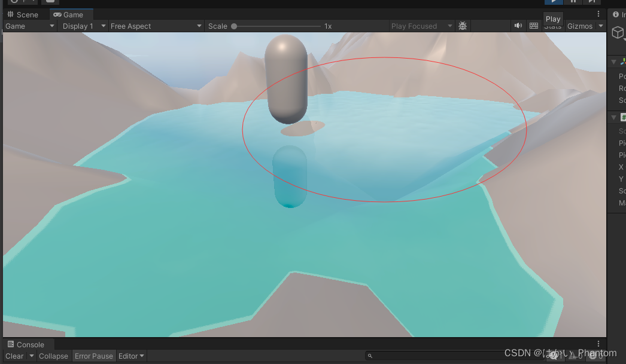The height and width of the screenshot is (364, 626).
Task: Open the Game view three-dot menu
Action: [x=598, y=14]
